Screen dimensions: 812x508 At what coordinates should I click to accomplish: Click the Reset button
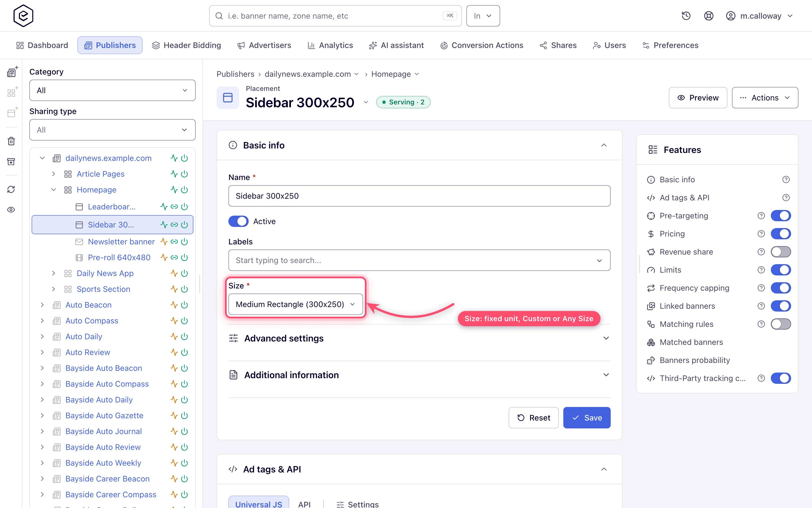click(x=533, y=418)
